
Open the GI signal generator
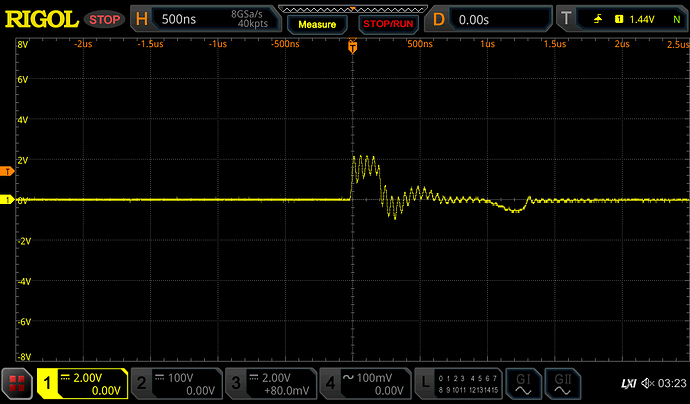pos(524,383)
